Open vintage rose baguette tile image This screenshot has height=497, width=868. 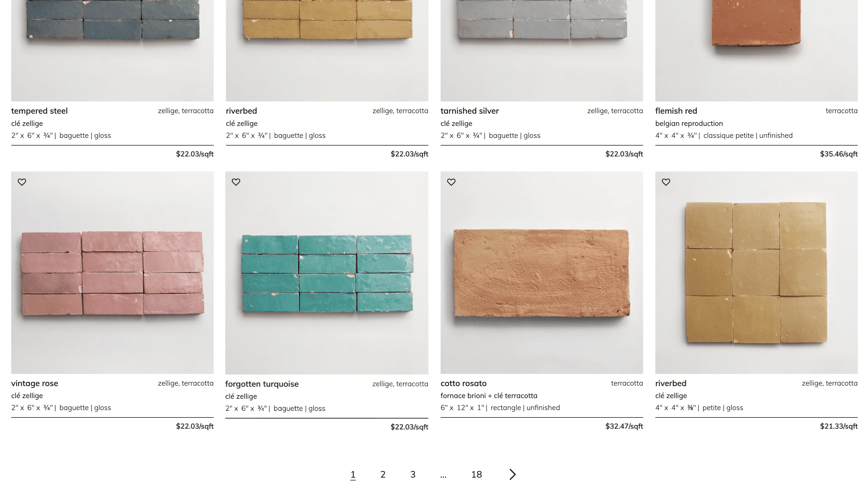point(112,272)
